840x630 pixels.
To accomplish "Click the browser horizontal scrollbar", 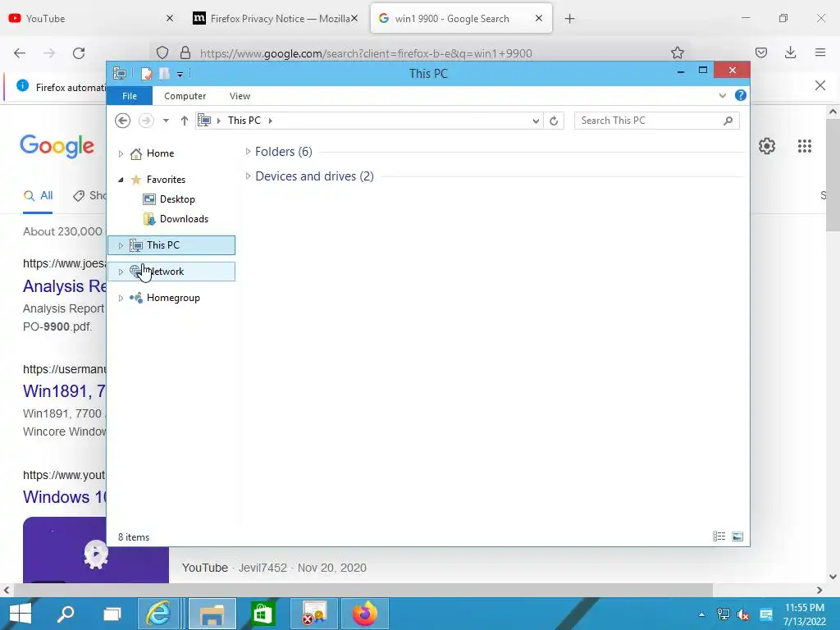I will click(363, 590).
